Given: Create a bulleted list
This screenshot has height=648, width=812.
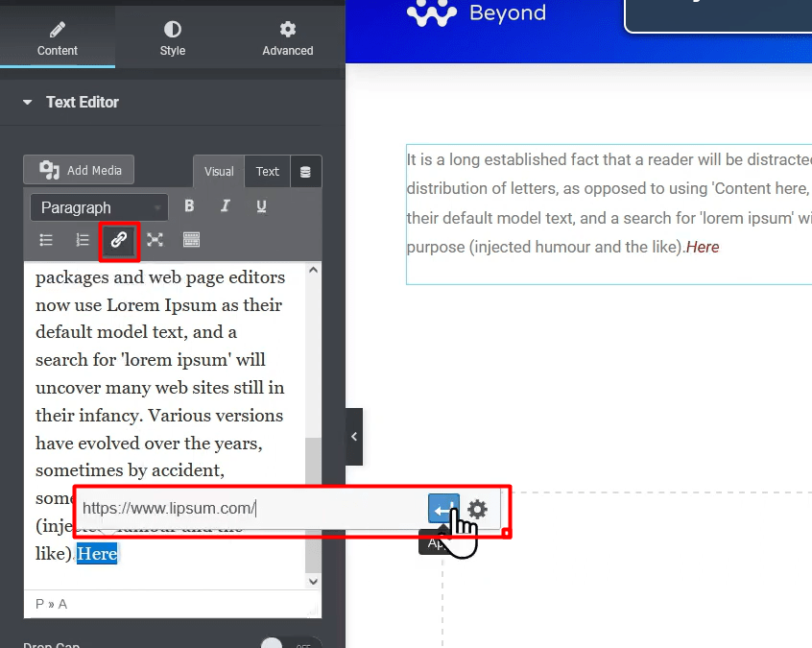Looking at the screenshot, I should [45, 240].
